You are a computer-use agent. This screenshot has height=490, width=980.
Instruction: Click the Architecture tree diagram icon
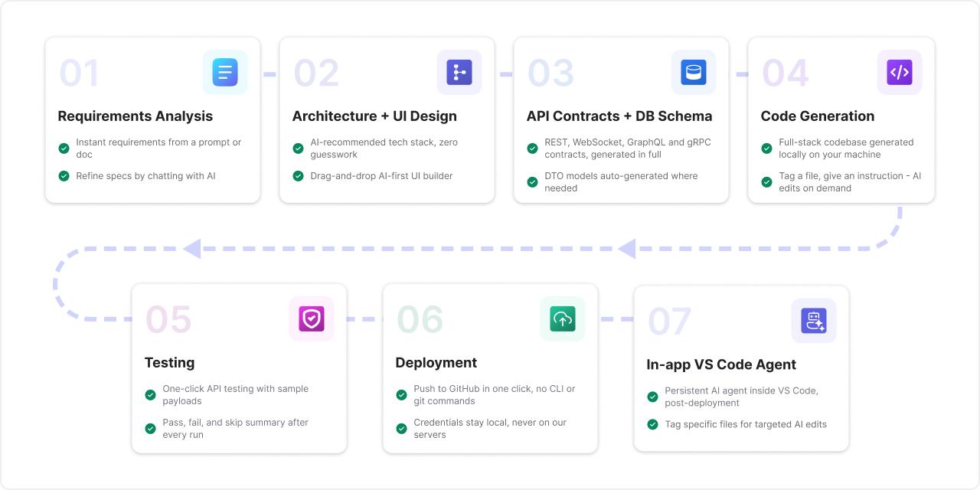point(459,73)
